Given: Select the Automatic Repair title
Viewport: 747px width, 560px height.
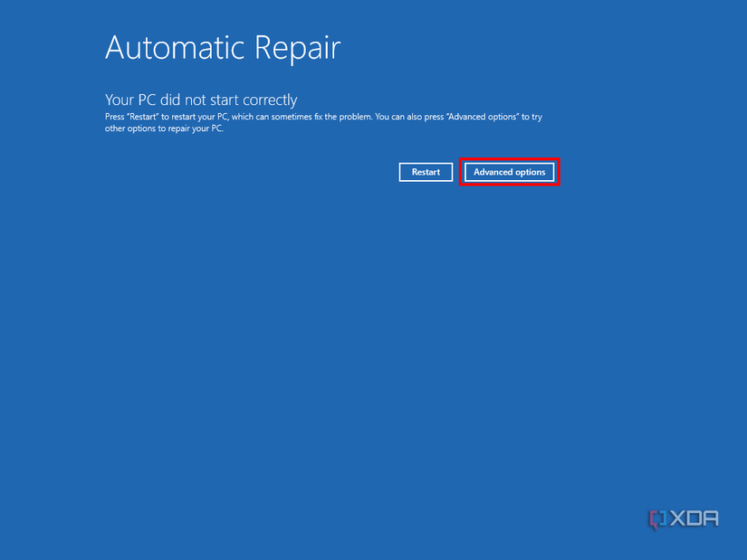Looking at the screenshot, I should (x=223, y=48).
